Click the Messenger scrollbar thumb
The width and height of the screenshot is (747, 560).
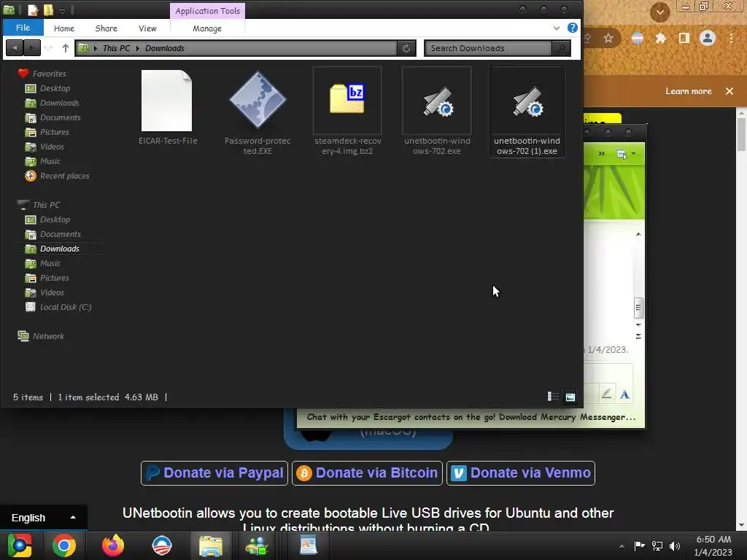(x=639, y=308)
